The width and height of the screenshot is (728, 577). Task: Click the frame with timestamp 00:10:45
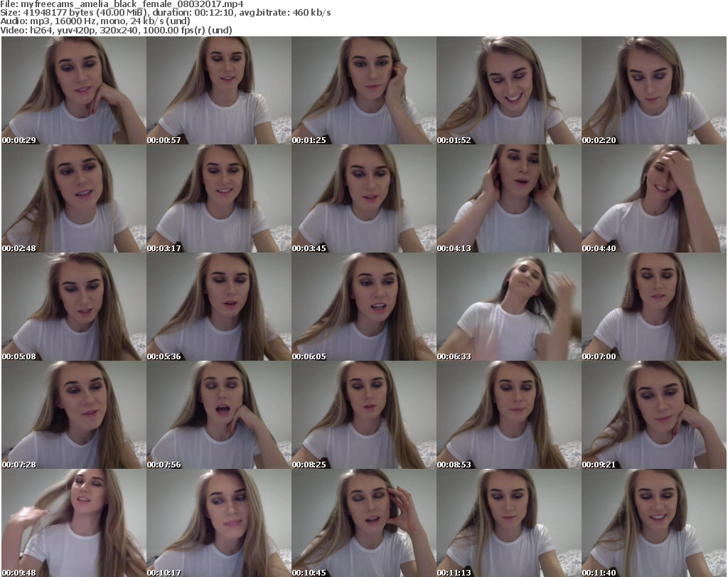coord(364,523)
